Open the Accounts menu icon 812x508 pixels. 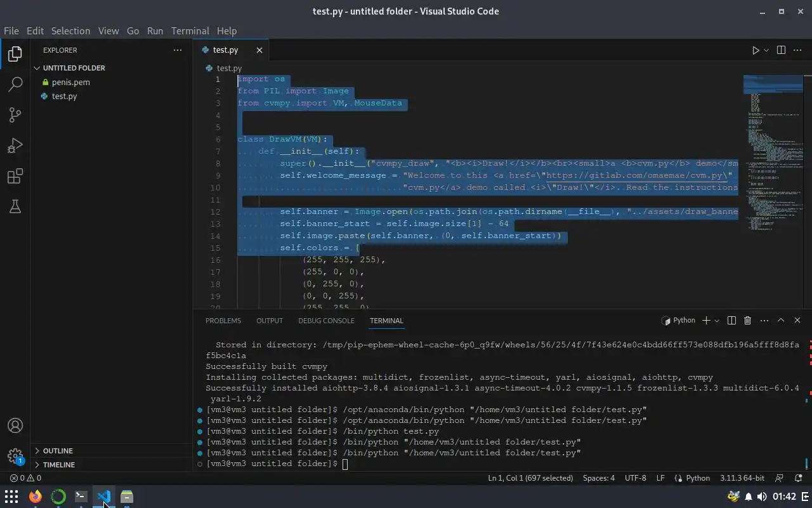point(15,425)
